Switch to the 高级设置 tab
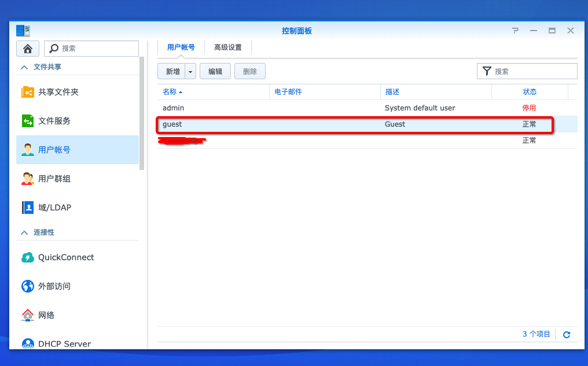The width and height of the screenshot is (588, 366). (x=229, y=47)
